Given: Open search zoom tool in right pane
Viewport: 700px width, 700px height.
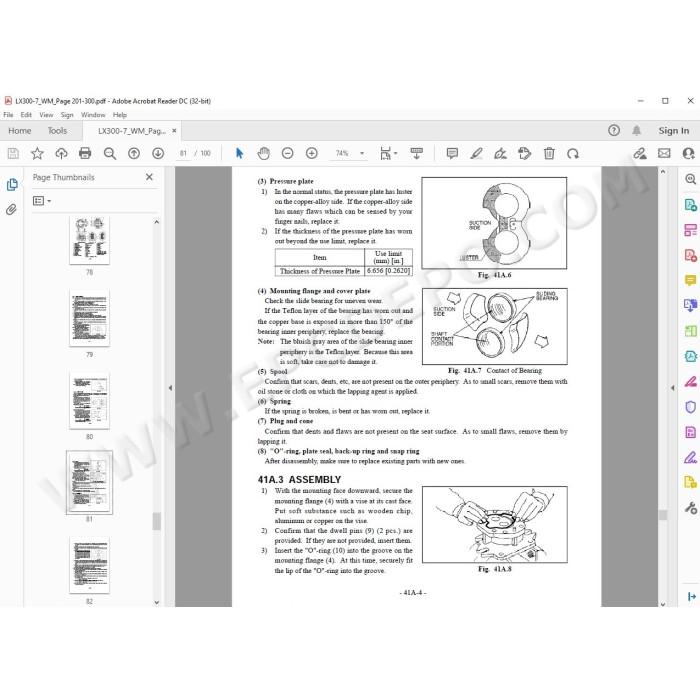Looking at the screenshot, I should click(690, 179).
